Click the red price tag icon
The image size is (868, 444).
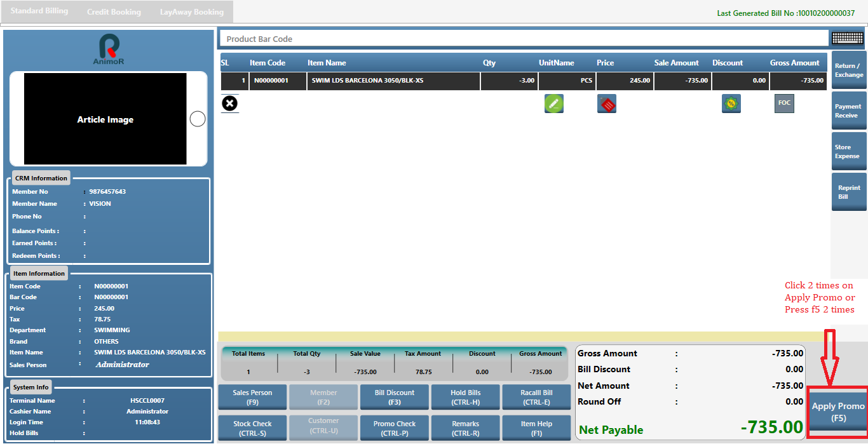coord(607,104)
